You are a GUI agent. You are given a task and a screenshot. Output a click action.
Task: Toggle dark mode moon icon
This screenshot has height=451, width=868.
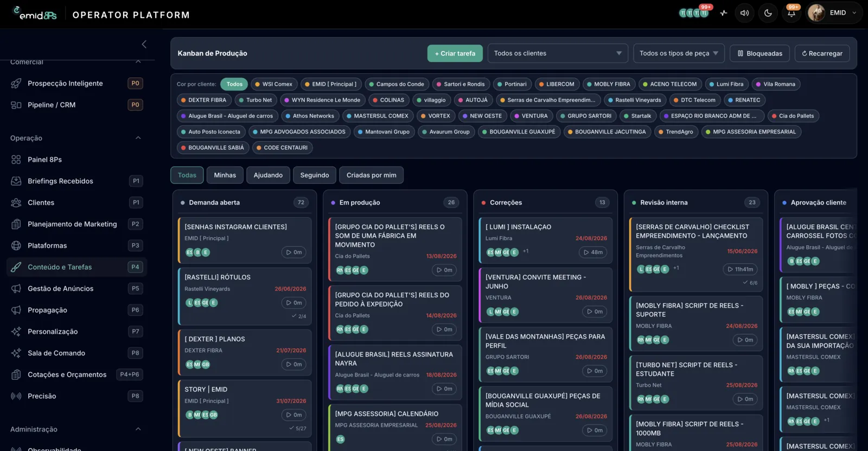pyautogui.click(x=768, y=13)
